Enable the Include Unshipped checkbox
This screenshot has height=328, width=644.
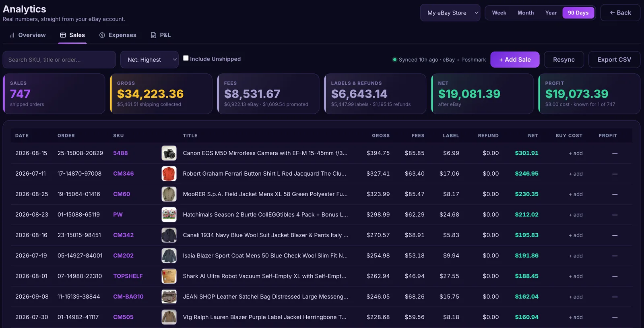click(186, 58)
